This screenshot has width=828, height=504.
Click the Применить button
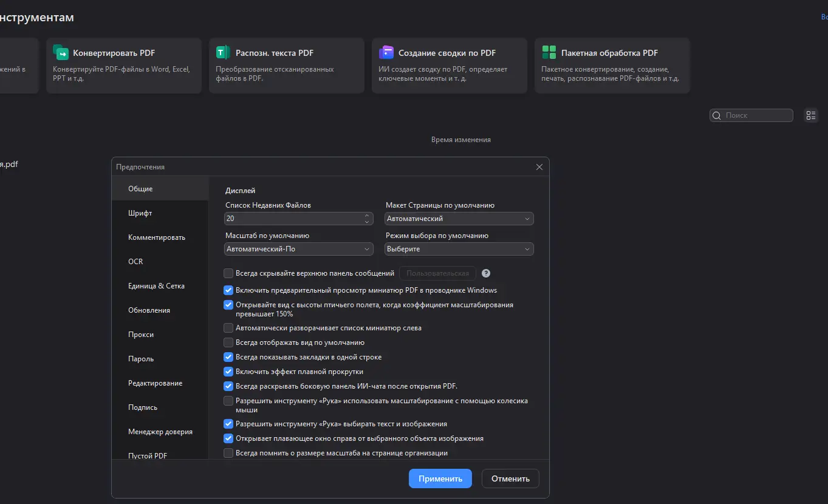pos(440,478)
